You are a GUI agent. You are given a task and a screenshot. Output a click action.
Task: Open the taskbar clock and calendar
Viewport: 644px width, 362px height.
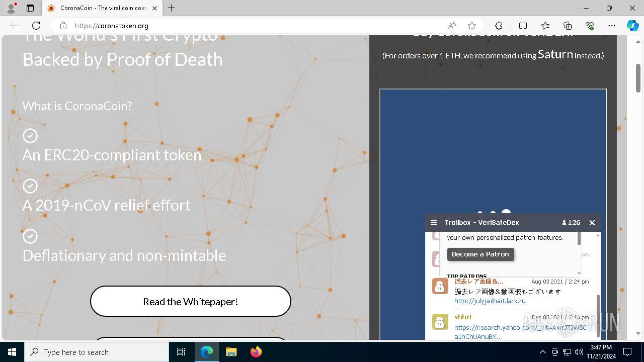(x=602, y=352)
